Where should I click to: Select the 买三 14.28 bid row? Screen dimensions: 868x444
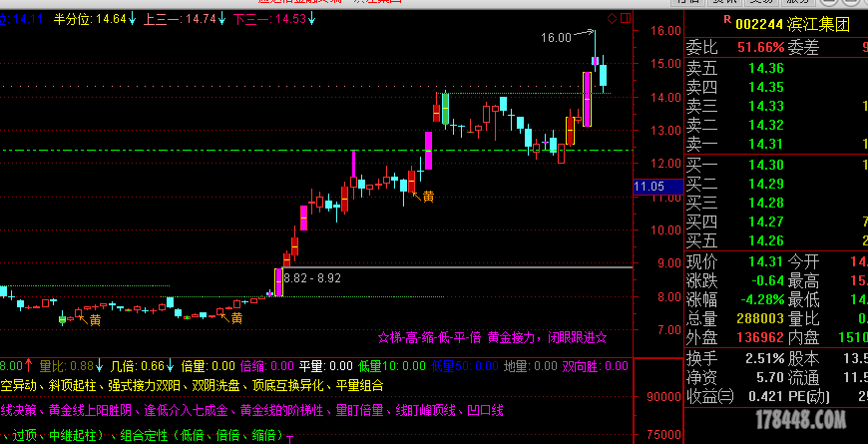[775, 203]
